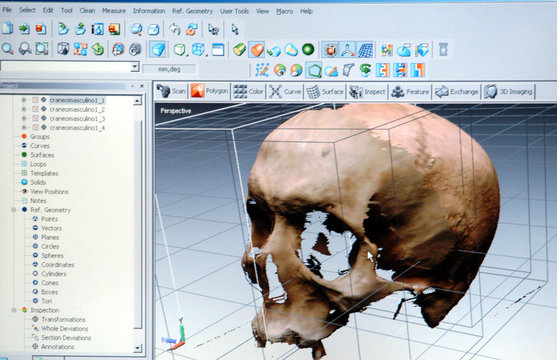Switch to the Scan tab

tap(171, 92)
